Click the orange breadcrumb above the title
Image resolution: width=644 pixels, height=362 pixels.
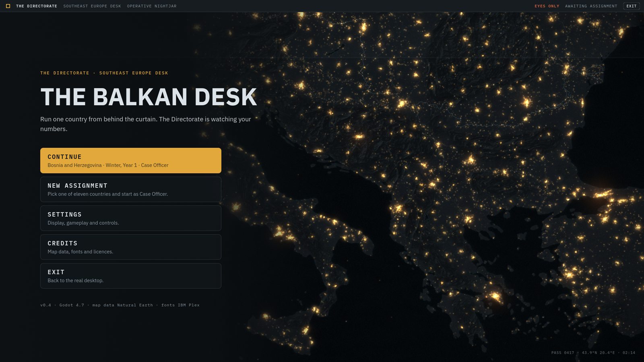point(104,73)
